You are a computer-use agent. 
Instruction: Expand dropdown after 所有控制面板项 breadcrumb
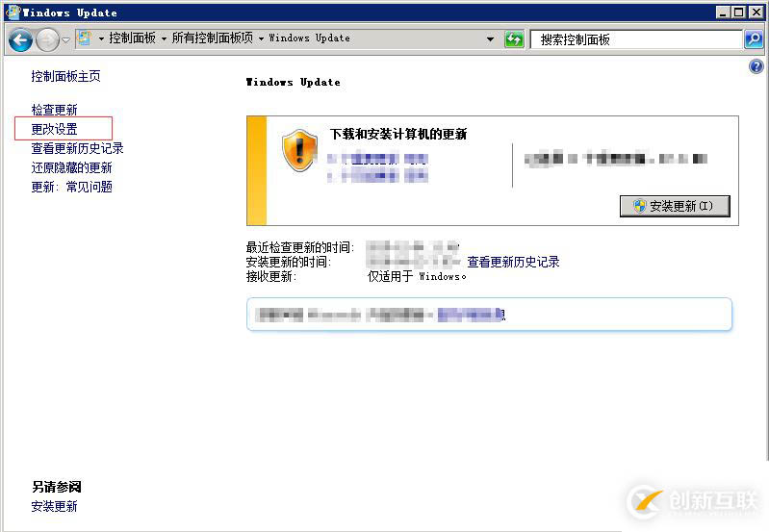click(261, 38)
